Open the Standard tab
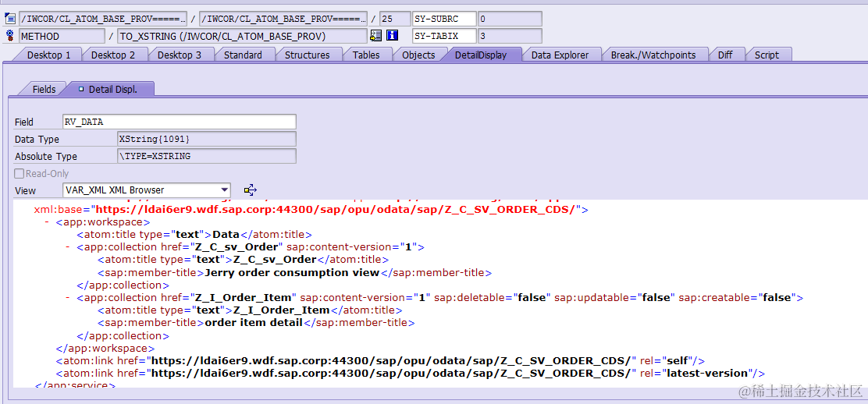 pos(243,55)
